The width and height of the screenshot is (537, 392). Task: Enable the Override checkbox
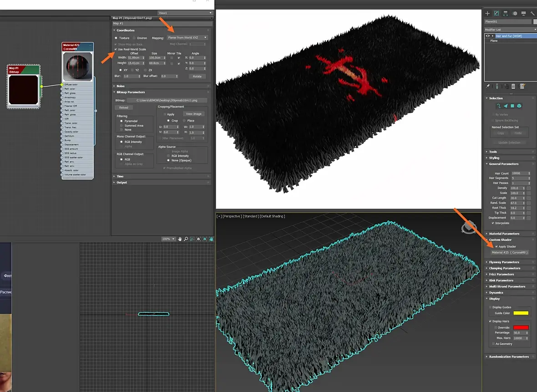point(496,328)
